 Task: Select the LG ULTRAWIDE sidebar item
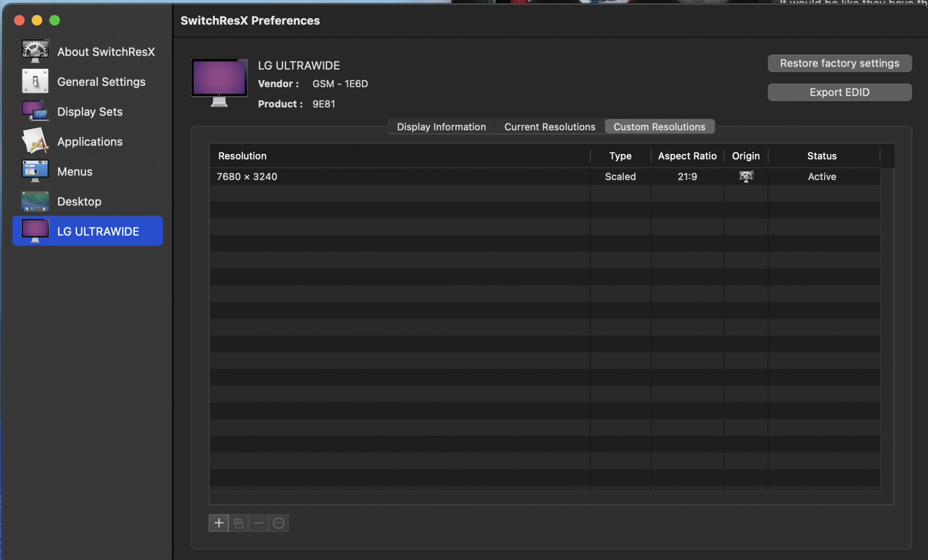point(88,231)
